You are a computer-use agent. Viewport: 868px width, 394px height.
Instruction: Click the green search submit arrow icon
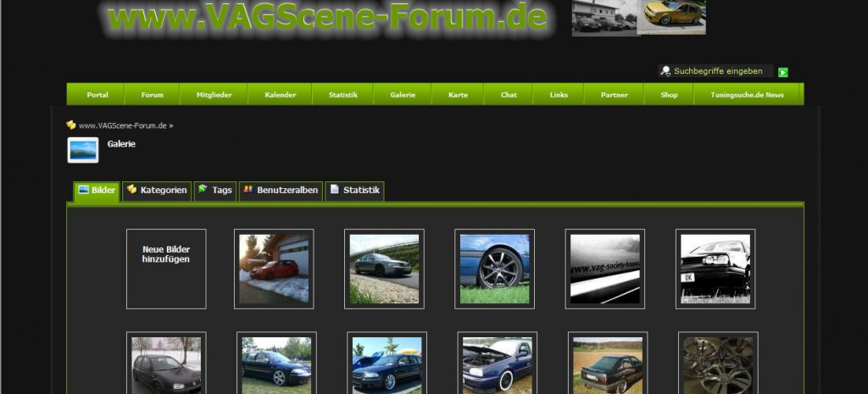click(x=783, y=72)
